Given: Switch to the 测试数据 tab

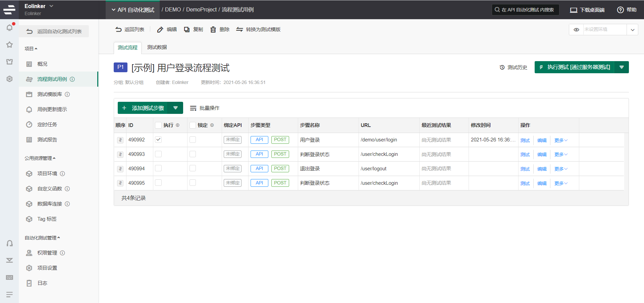Looking at the screenshot, I should click(157, 47).
